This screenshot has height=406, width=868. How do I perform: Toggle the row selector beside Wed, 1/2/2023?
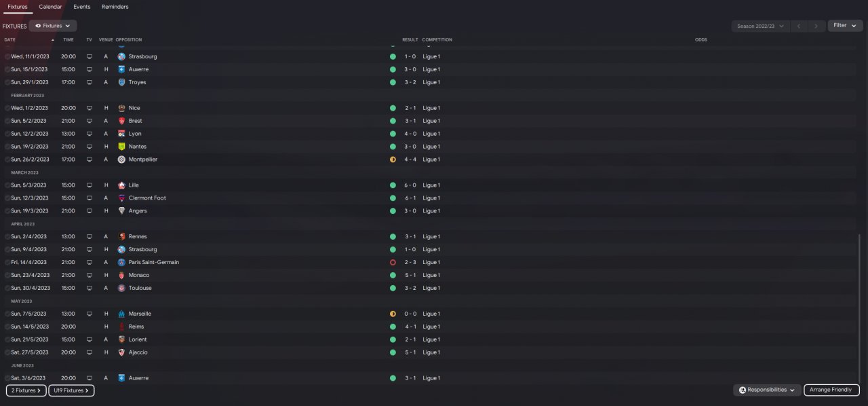pyautogui.click(x=7, y=108)
